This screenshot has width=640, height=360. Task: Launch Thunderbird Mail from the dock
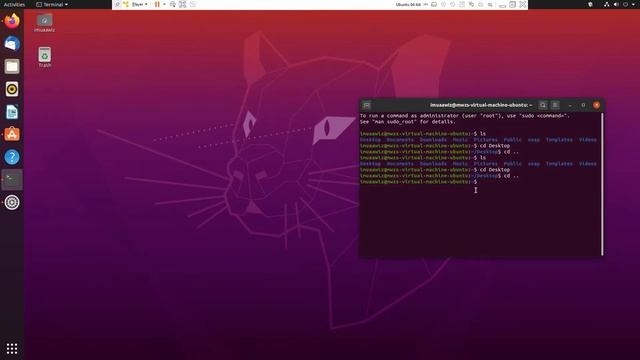pyautogui.click(x=12, y=43)
